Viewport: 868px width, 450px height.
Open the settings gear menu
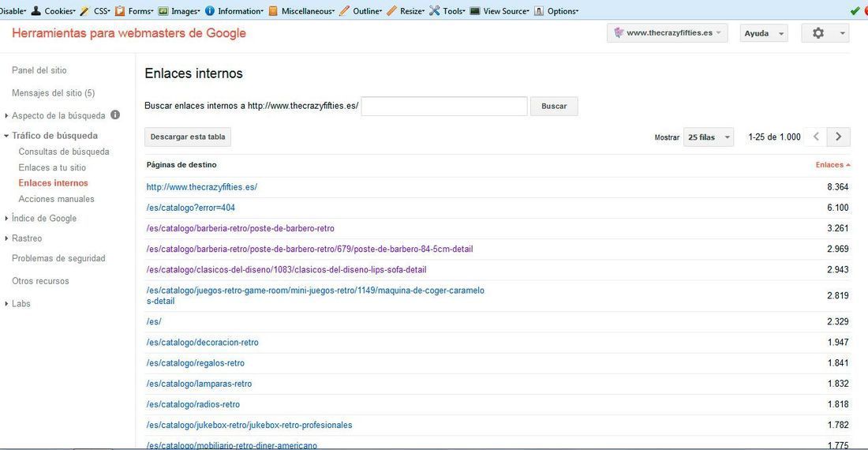click(x=818, y=33)
